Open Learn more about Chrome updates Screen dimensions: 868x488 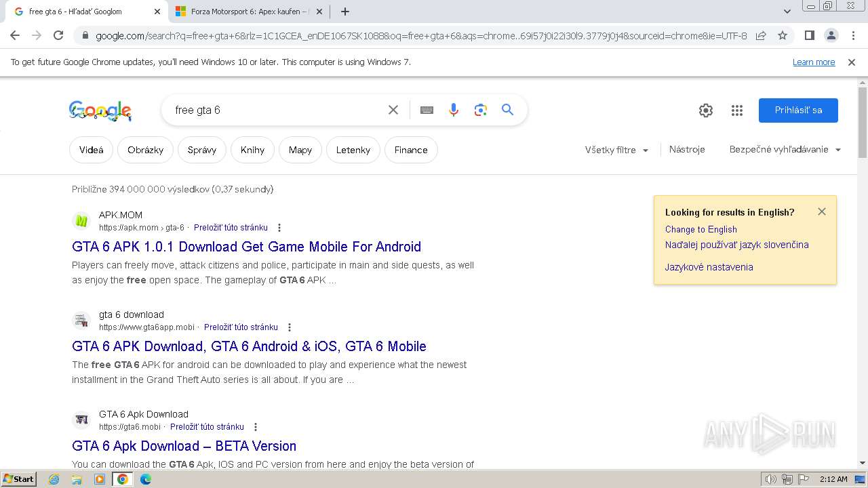coord(814,62)
